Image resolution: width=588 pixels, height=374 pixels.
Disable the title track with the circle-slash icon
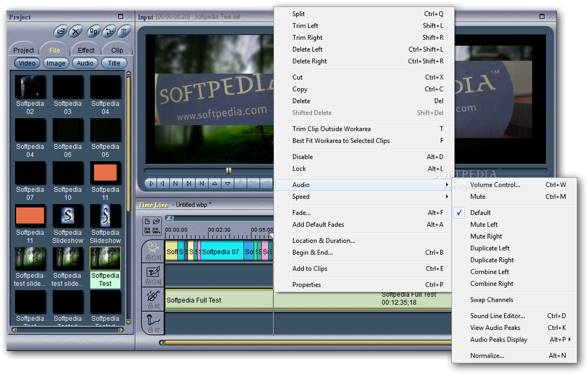[154, 282]
